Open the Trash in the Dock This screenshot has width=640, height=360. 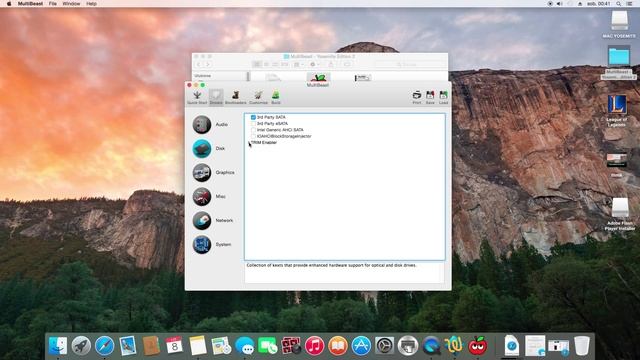(582, 346)
